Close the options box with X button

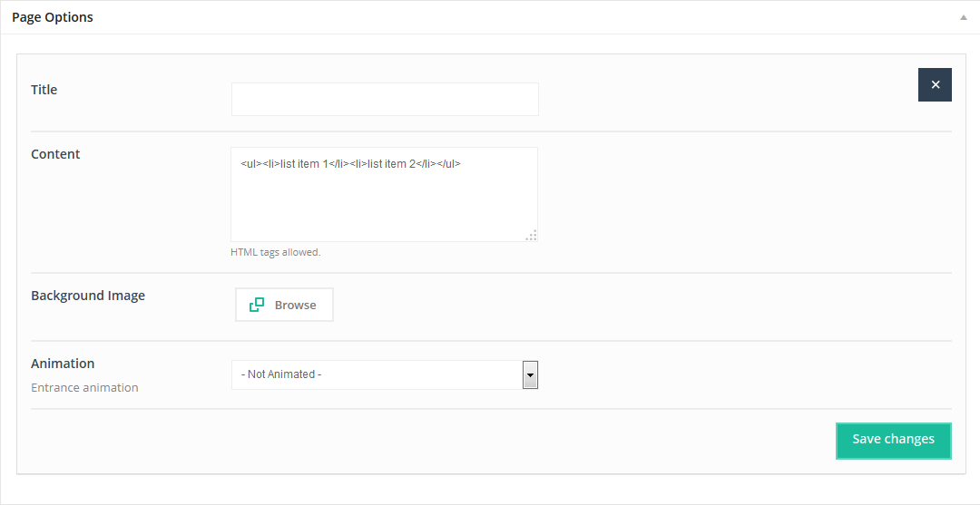(x=935, y=84)
